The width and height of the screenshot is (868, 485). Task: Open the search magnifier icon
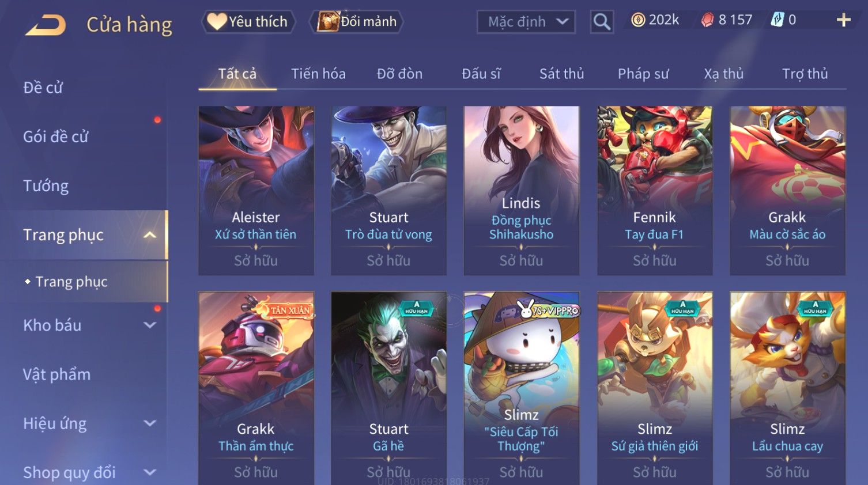(602, 22)
